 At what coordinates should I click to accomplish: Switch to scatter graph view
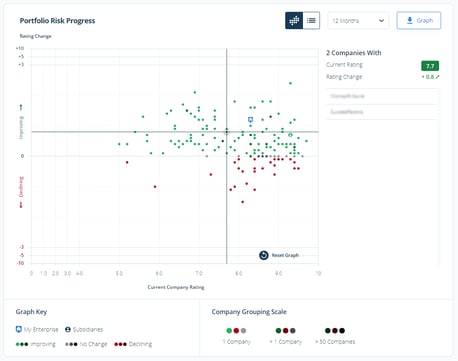[x=294, y=21]
